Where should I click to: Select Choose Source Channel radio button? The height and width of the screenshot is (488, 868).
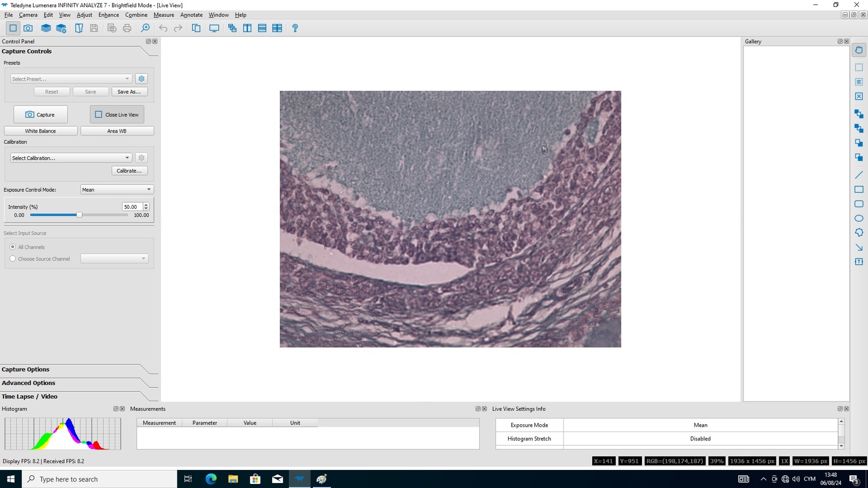pyautogui.click(x=13, y=259)
